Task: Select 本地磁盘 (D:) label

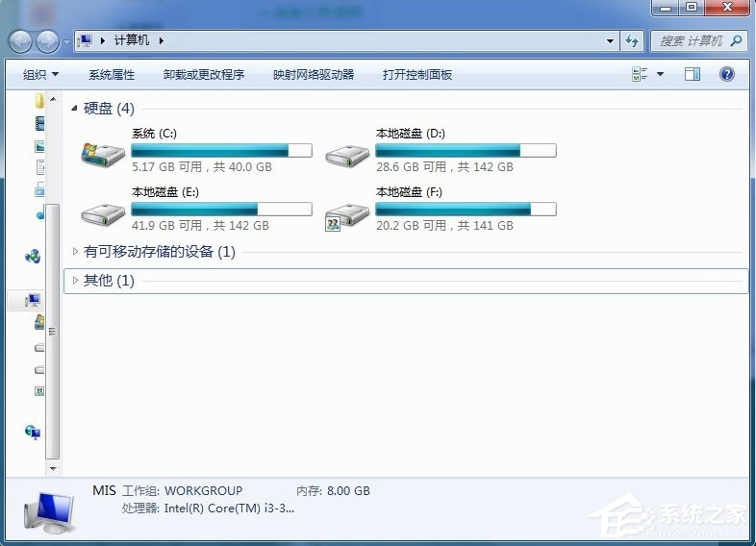Action: 411,134
